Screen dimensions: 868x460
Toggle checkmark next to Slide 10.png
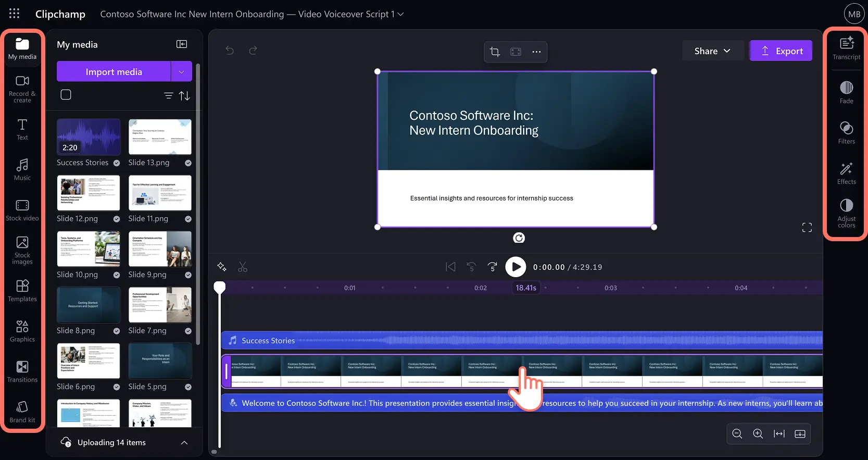[x=117, y=275]
